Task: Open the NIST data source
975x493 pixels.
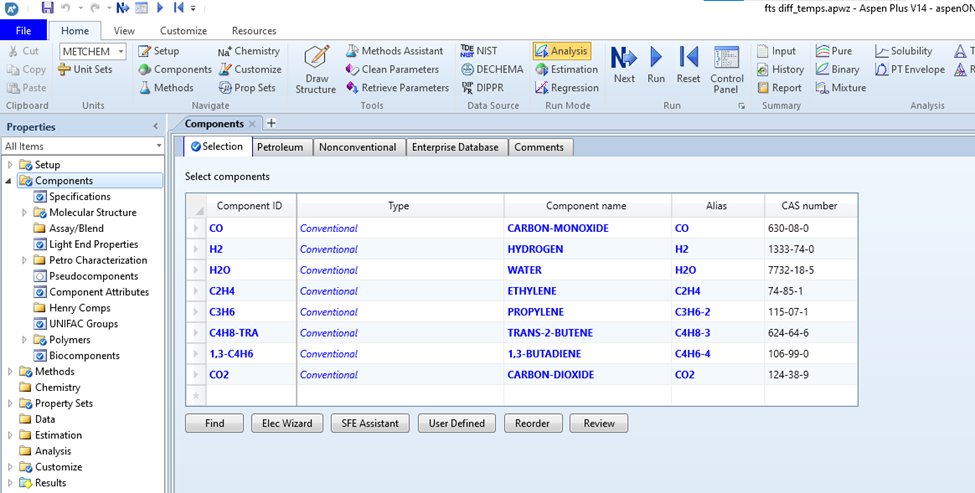Action: 479,51
